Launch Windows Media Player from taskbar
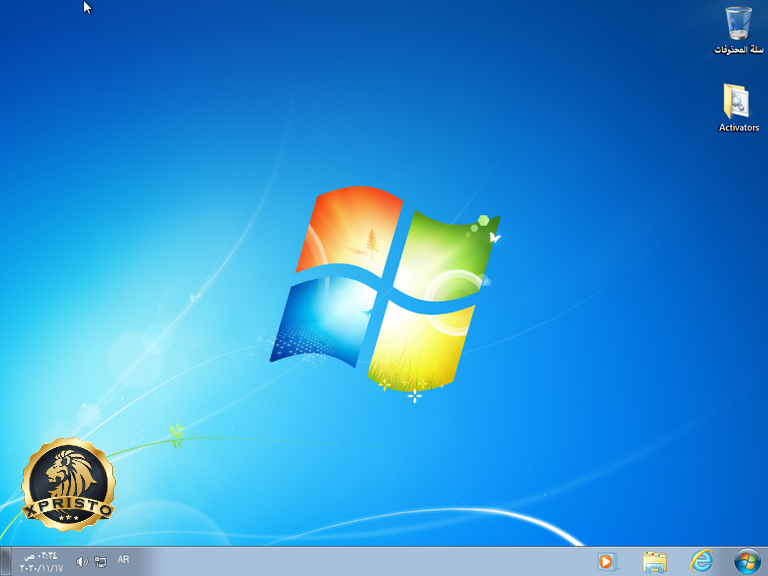This screenshot has width=768, height=576. pos(607,562)
